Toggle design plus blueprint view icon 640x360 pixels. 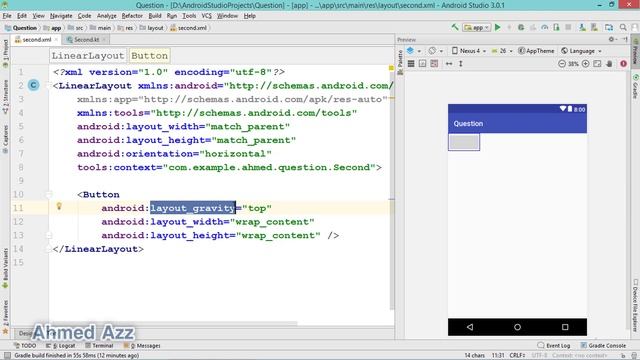point(434,64)
